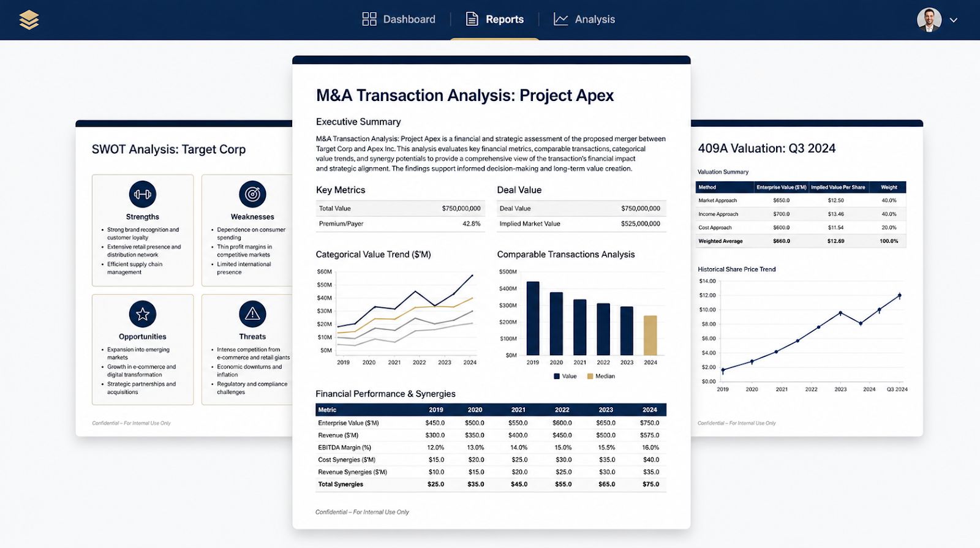The width and height of the screenshot is (980, 548).
Task: Click the Revenue Synergies ($'M) row label
Action: 352,471
